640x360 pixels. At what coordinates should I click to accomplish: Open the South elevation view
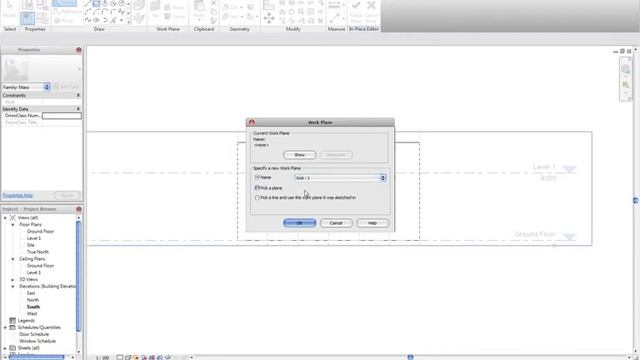click(33, 307)
